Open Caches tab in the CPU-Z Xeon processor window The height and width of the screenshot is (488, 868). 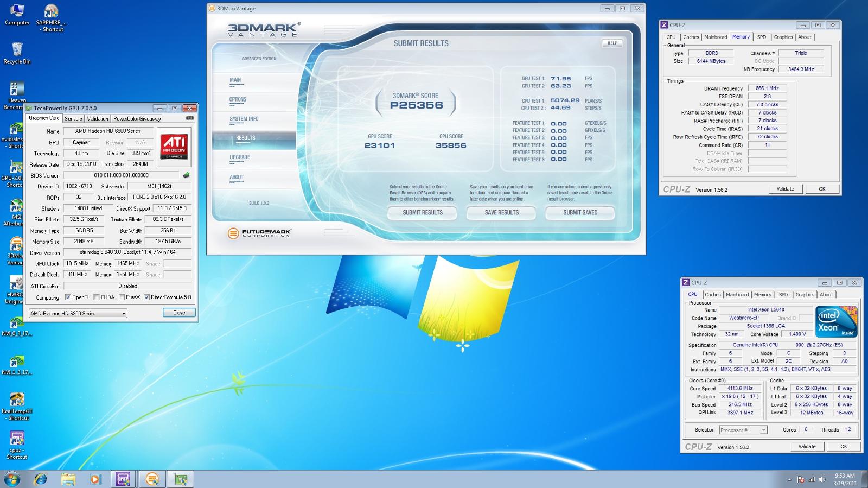tap(713, 295)
